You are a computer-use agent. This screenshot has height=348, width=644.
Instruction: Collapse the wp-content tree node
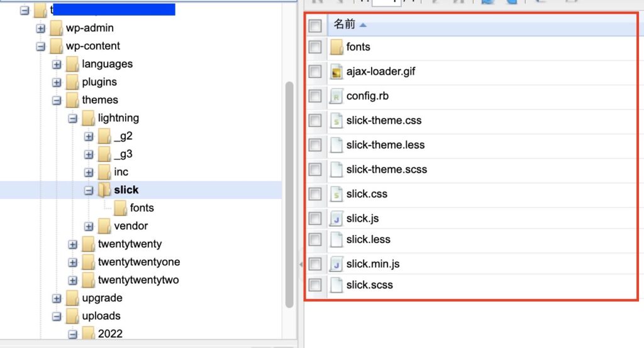41,46
